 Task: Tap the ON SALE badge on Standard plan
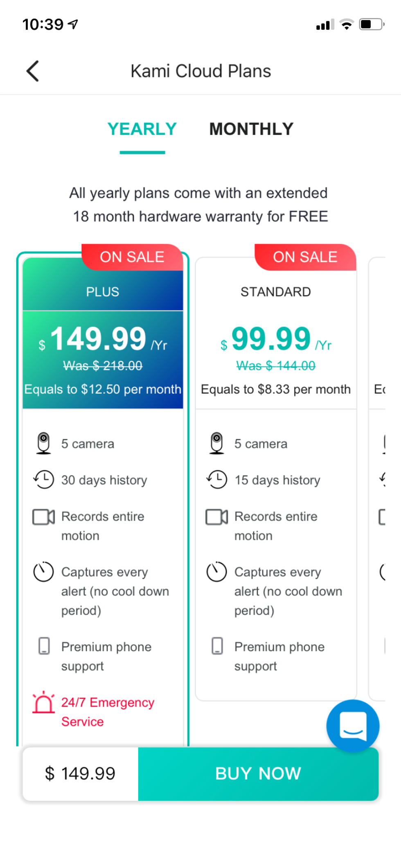(305, 257)
